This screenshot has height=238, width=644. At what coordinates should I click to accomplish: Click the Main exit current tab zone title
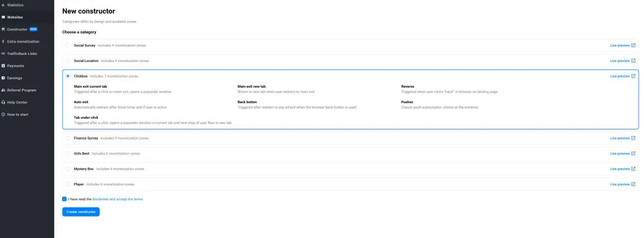pos(91,86)
